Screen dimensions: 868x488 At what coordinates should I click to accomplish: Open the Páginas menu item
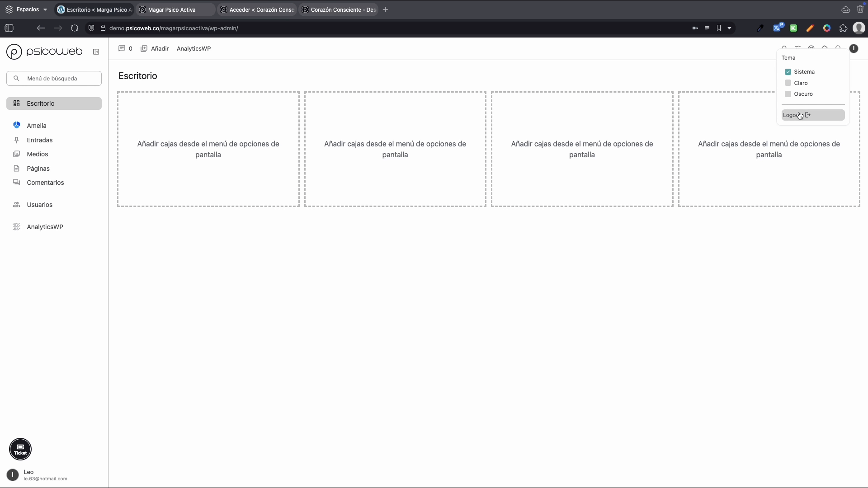tap(38, 169)
